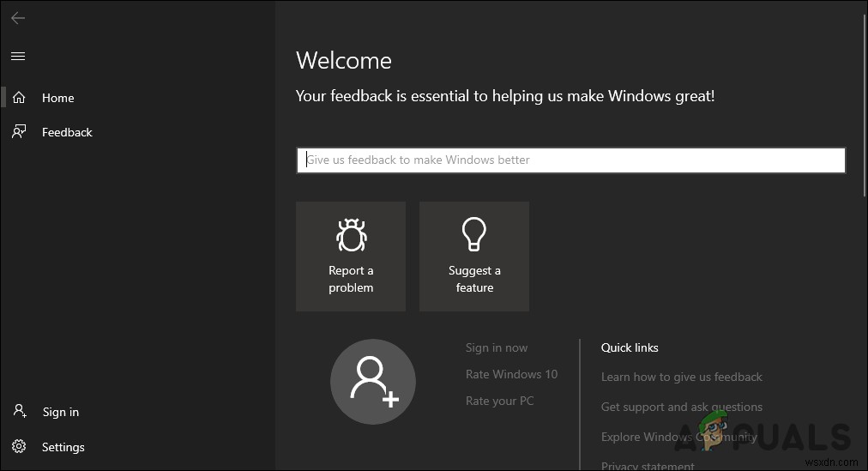Open the Feedback section label

[x=67, y=132]
